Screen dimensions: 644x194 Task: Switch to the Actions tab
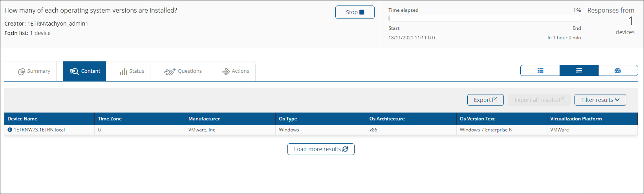point(236,71)
